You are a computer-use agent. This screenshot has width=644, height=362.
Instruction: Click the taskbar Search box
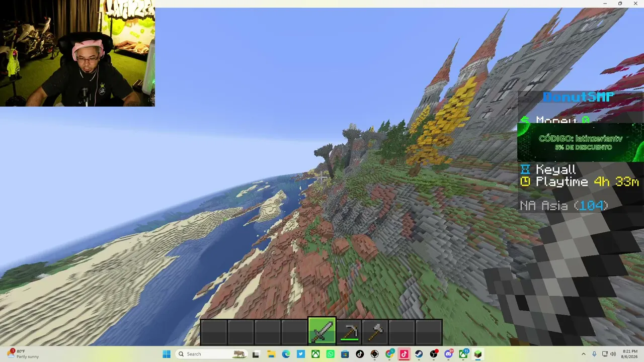[212, 354]
